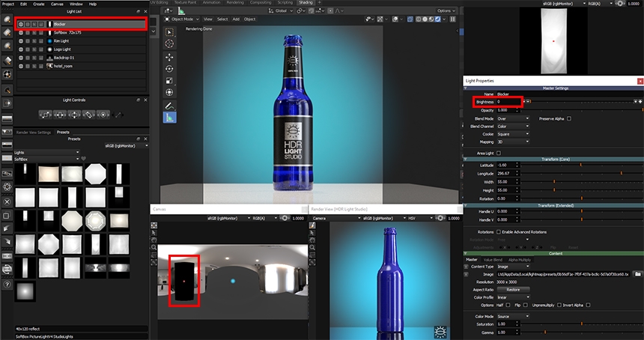The width and height of the screenshot is (644, 340).
Task: Click the Brightness value input field
Action: [x=509, y=102]
